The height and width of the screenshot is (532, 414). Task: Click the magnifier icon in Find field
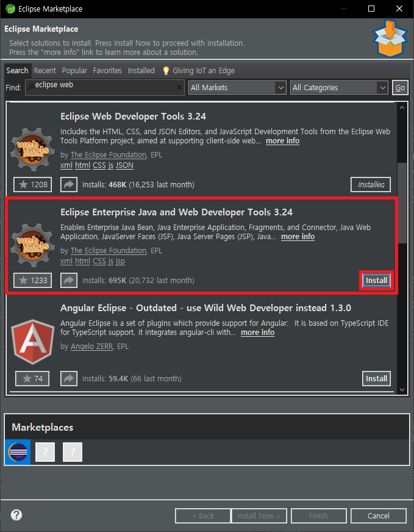30,87
